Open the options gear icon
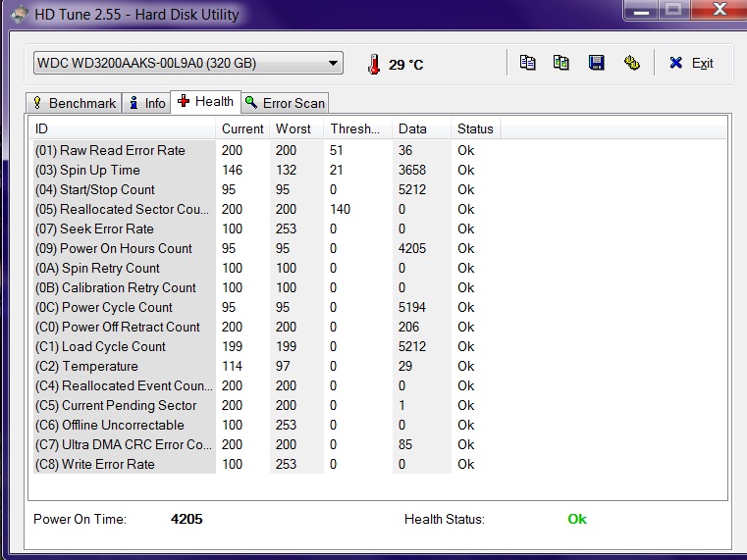Screen dimensions: 747x560 pos(632,63)
